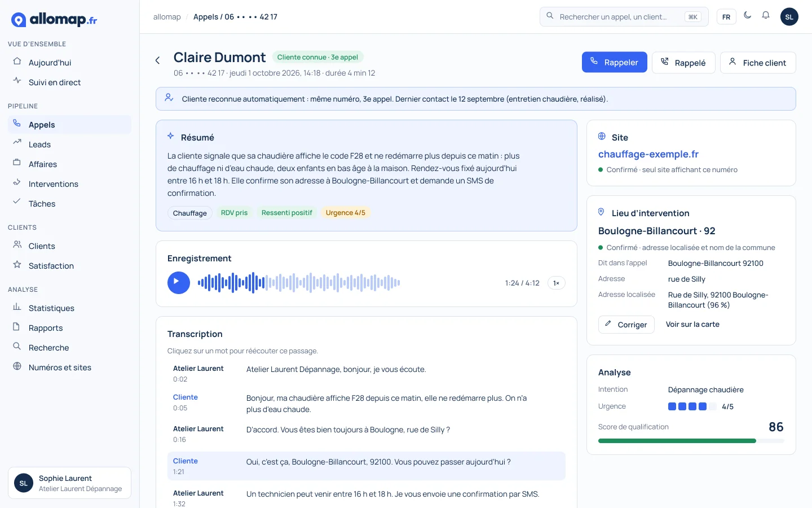Replay the Cliente passage at 1:21
Screen dimensions: 812x508
pyautogui.click(x=367, y=466)
